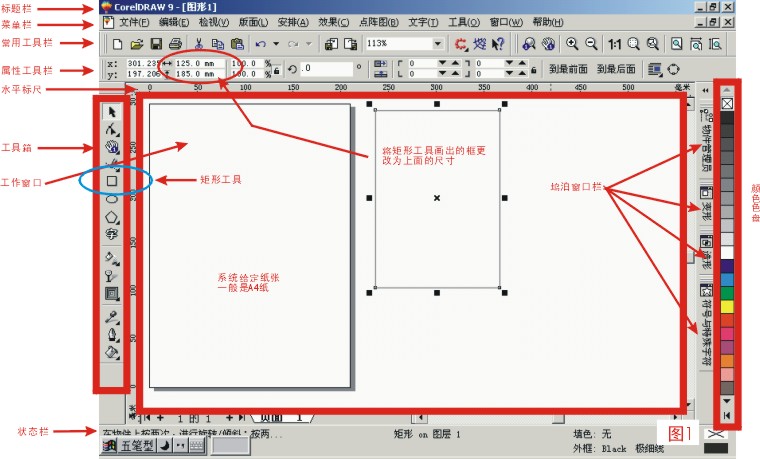Click the Open folder icon
Image resolution: width=760 pixels, height=459 pixels.
click(x=137, y=44)
